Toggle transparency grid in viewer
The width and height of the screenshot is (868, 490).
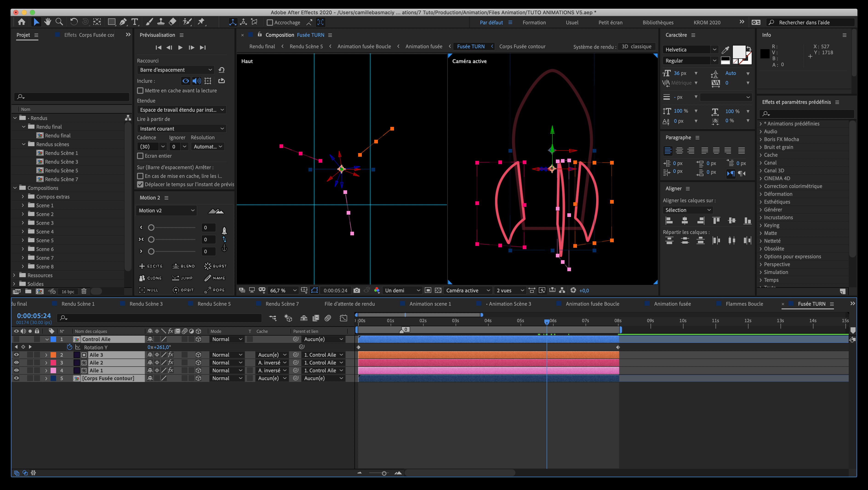click(x=438, y=290)
